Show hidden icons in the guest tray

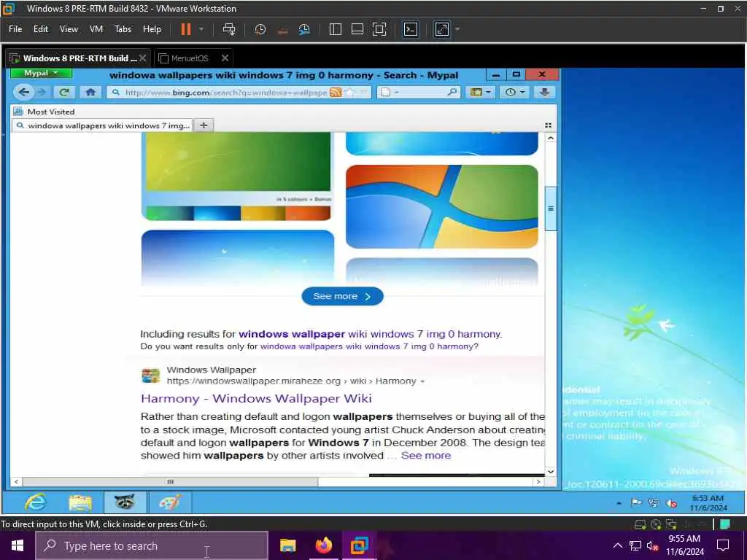(x=619, y=503)
